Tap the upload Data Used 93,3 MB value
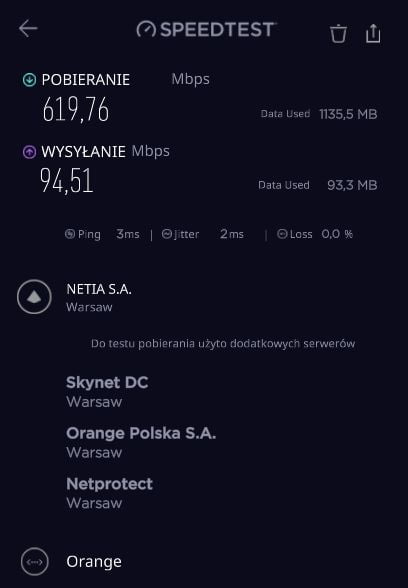 pyautogui.click(x=352, y=185)
